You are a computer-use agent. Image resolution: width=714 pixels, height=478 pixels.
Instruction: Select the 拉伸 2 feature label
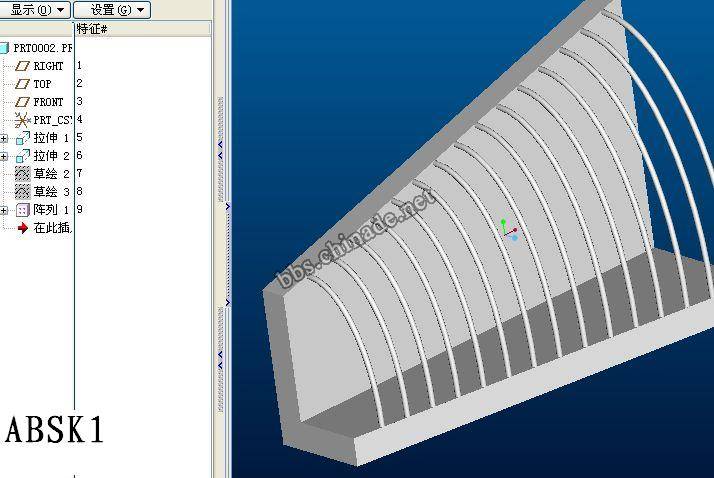pos(51,156)
